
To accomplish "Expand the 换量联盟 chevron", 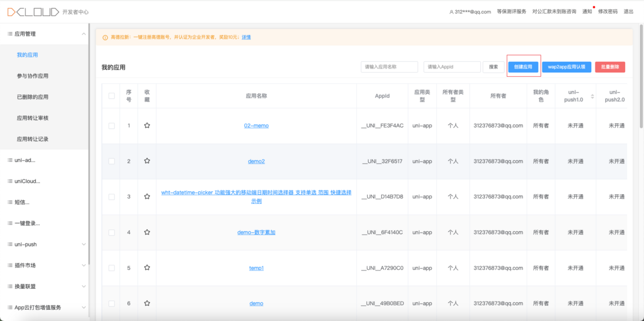I will pos(84,286).
